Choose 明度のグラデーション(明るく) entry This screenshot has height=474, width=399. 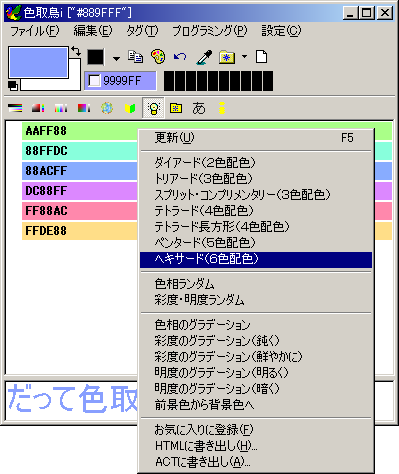pyautogui.click(x=256, y=373)
